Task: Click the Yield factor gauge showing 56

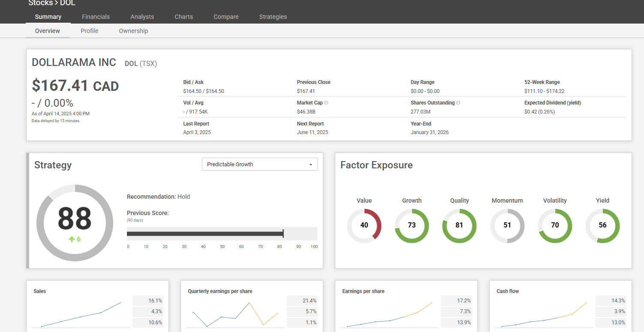Action: (x=602, y=226)
